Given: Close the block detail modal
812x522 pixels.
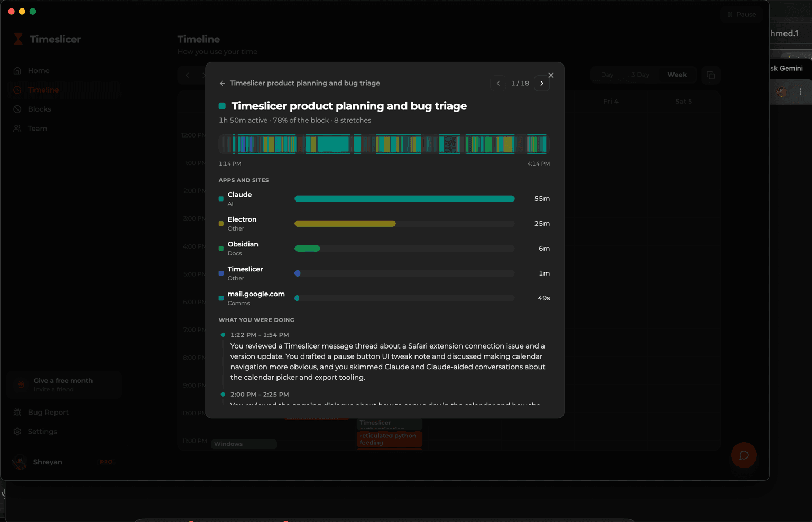Looking at the screenshot, I should click(x=551, y=75).
